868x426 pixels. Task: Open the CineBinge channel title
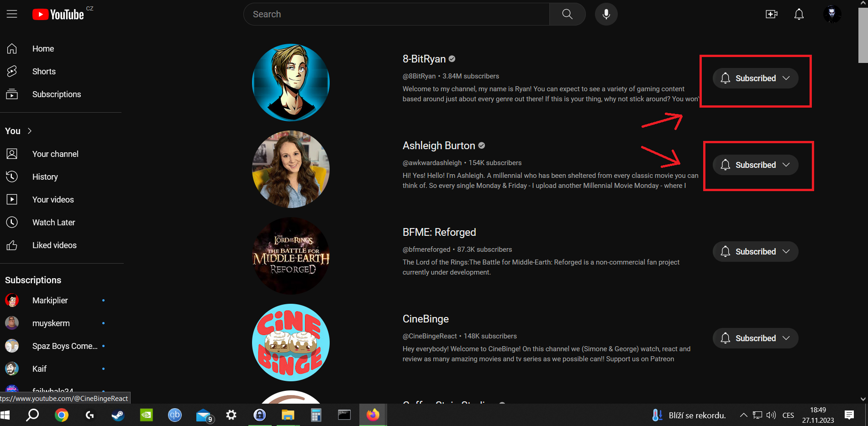pyautogui.click(x=426, y=319)
